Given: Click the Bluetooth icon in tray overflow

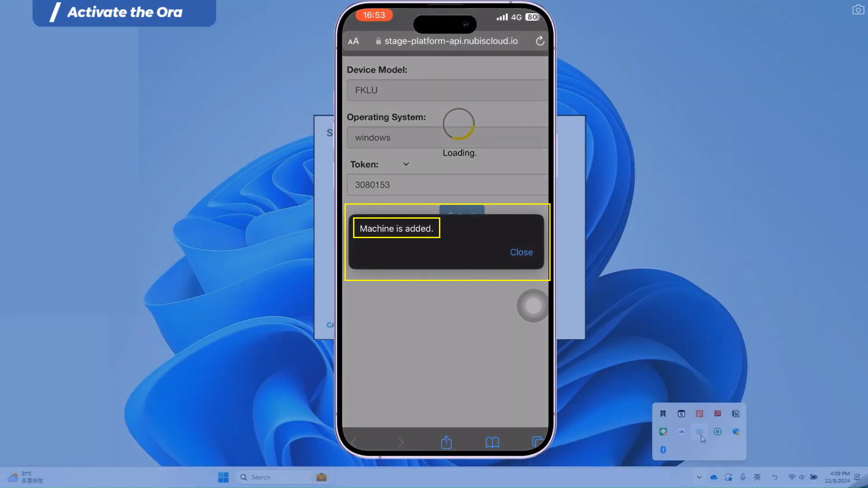Looking at the screenshot, I should point(663,450).
